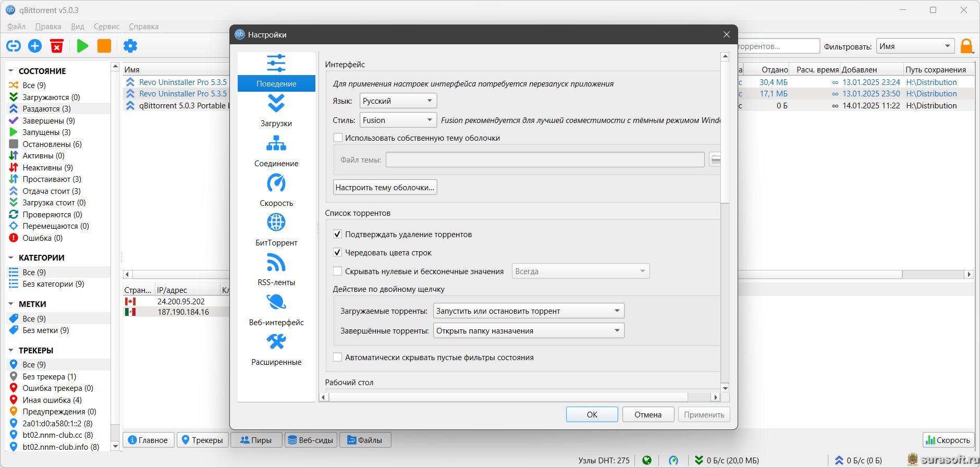Click the add torrent link toolbar icon
This screenshot has height=468, width=980.
click(14, 46)
